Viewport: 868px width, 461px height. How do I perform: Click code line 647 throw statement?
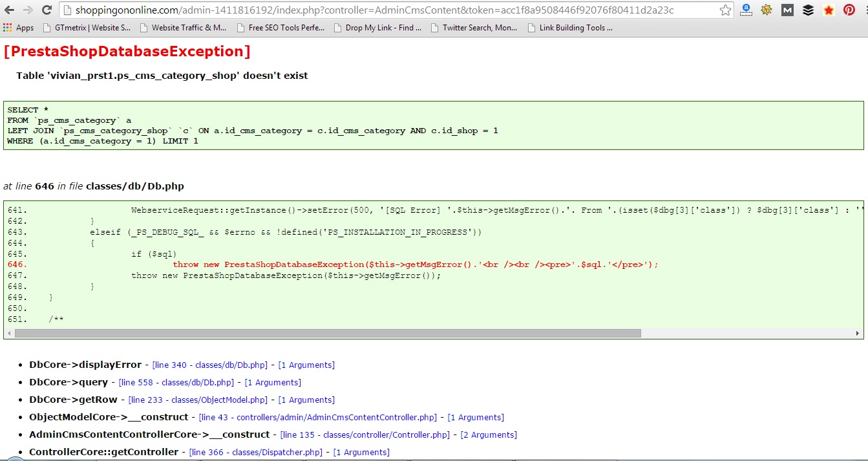286,275
